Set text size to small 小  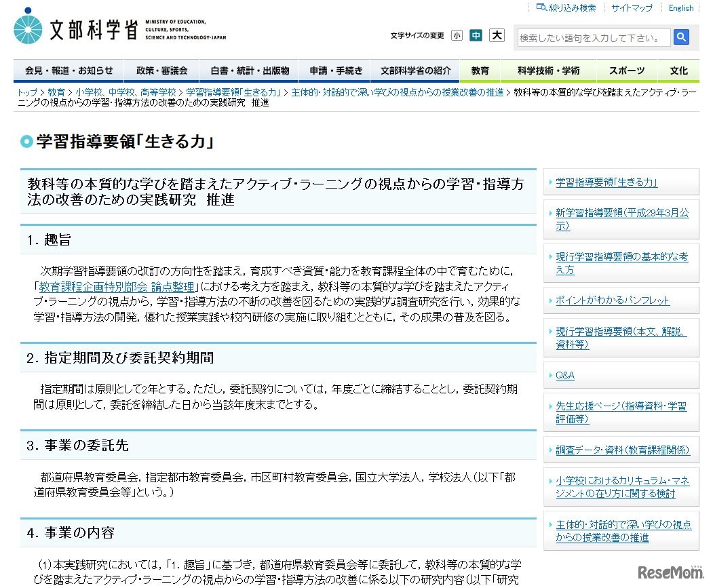[457, 35]
